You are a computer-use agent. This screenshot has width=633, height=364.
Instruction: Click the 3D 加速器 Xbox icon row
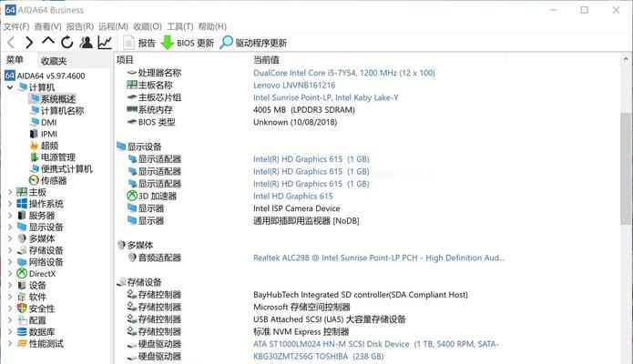(131, 197)
